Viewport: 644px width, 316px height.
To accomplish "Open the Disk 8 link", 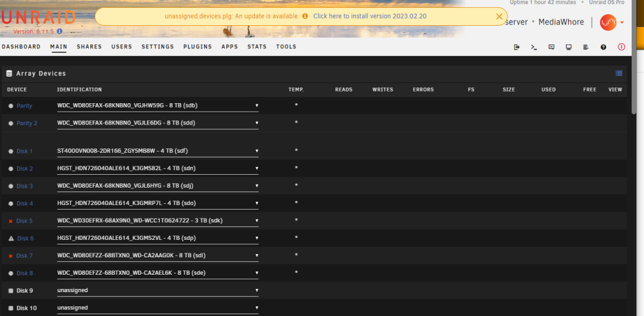I will point(24,273).
